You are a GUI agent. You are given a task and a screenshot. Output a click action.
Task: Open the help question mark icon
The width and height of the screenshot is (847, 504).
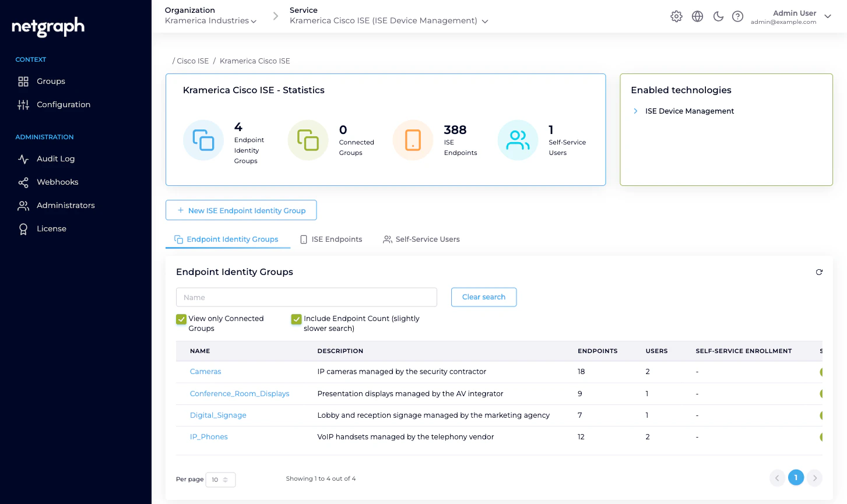point(737,16)
